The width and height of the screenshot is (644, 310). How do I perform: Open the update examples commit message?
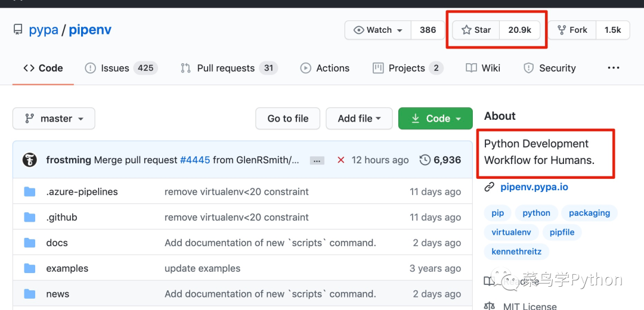click(x=203, y=268)
